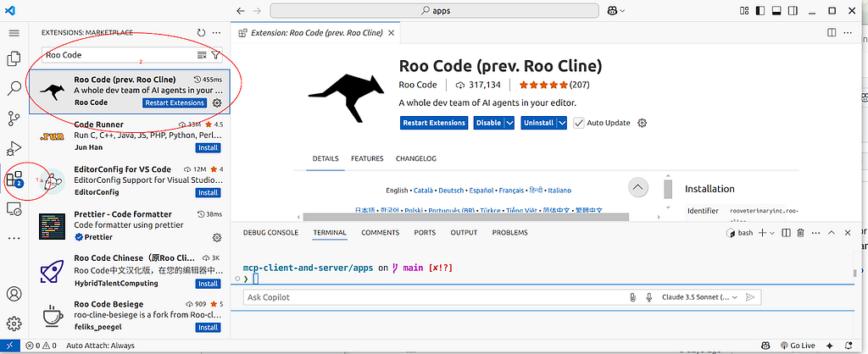The image size is (868, 354).
Task: Split the terminal panel
Action: point(786,233)
